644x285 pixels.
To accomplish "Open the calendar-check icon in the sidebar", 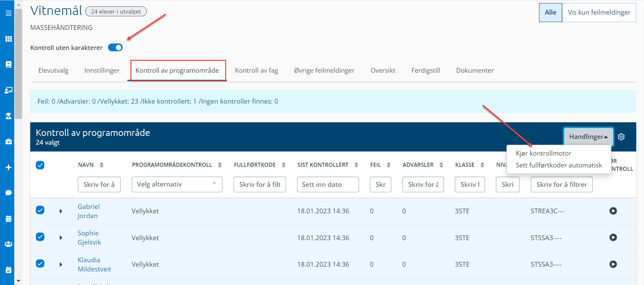I will pos(8,270).
